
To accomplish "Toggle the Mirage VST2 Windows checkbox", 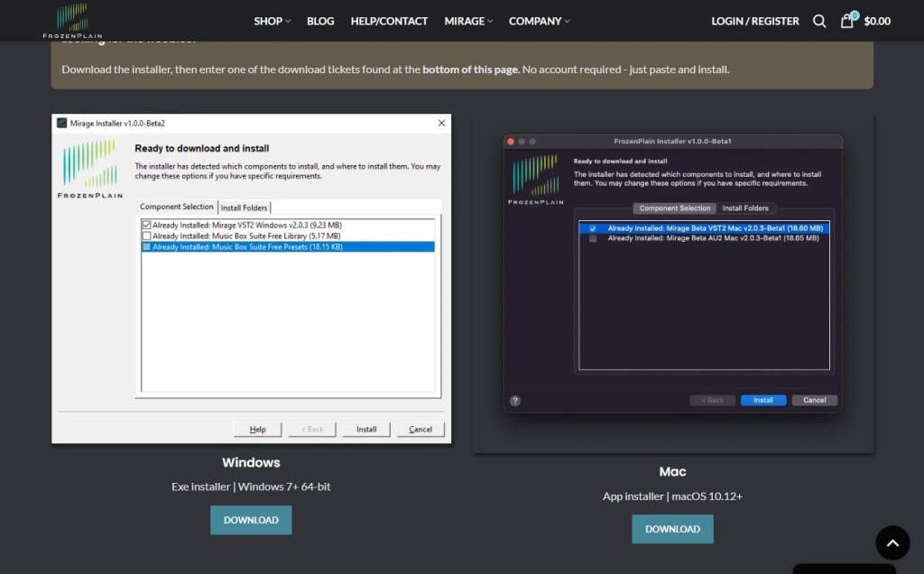I will pyautogui.click(x=146, y=225).
